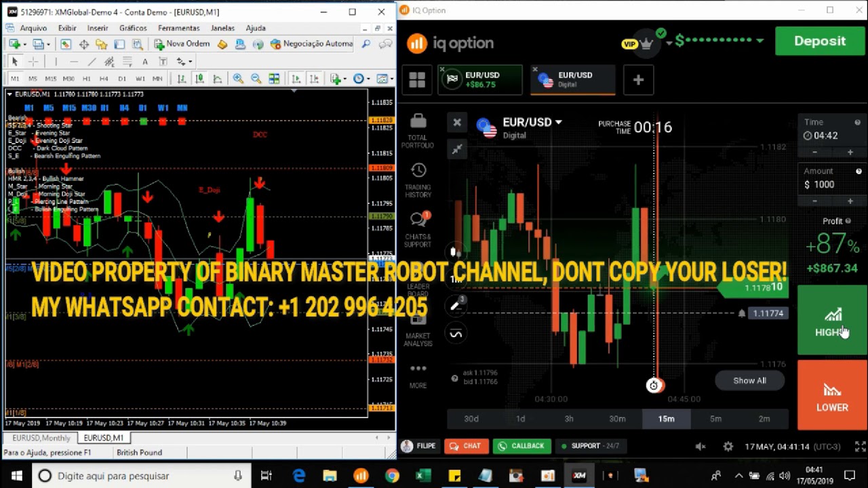Decrease the expiration Time with minus

coord(814,152)
